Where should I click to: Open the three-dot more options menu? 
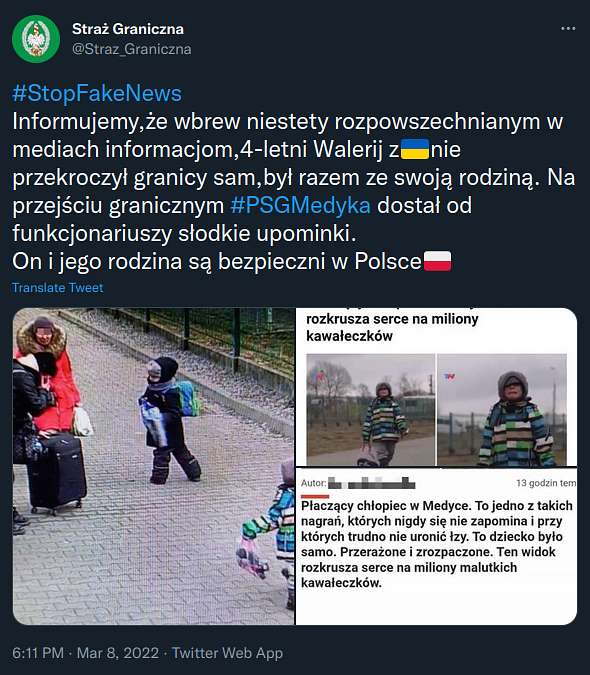click(x=568, y=28)
